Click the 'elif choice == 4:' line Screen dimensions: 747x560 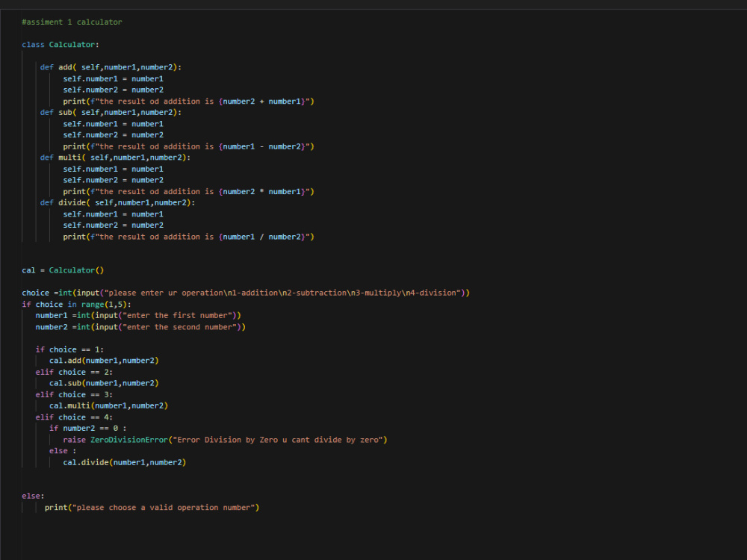74,417
